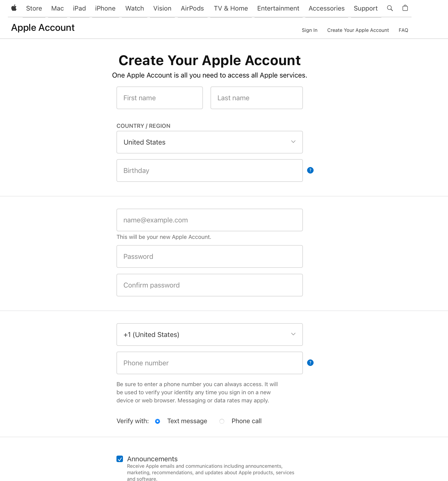The width and height of the screenshot is (448, 481).
Task: Open the iPhone menu
Action: pos(105,8)
